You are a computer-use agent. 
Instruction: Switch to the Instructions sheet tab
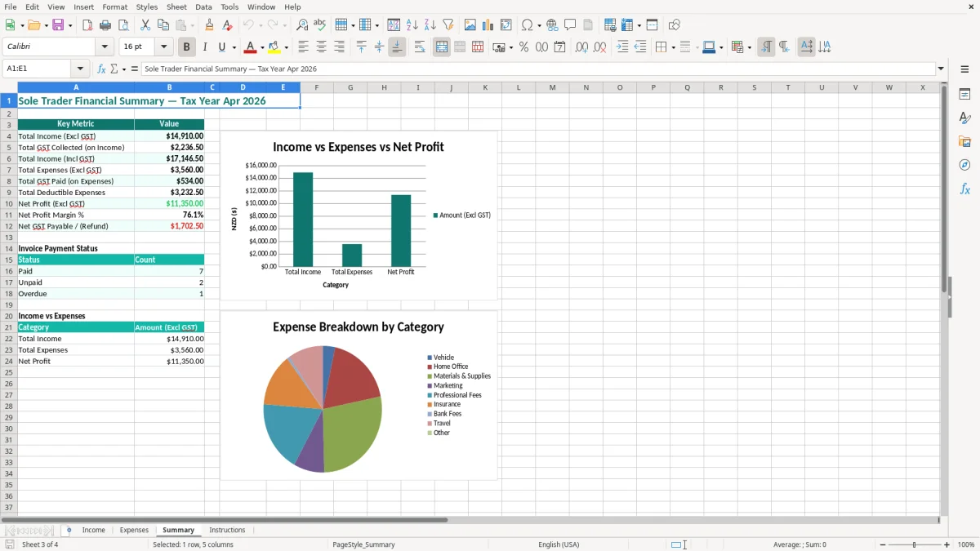click(227, 530)
